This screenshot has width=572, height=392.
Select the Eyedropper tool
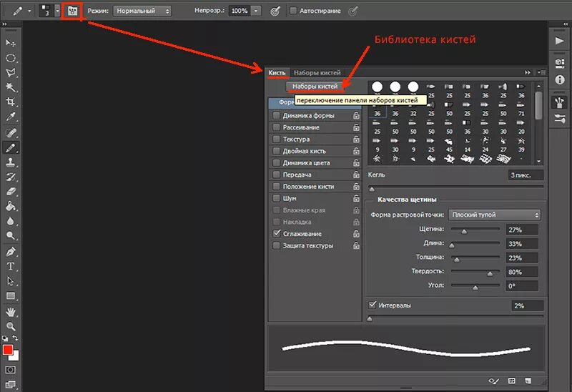click(x=11, y=117)
